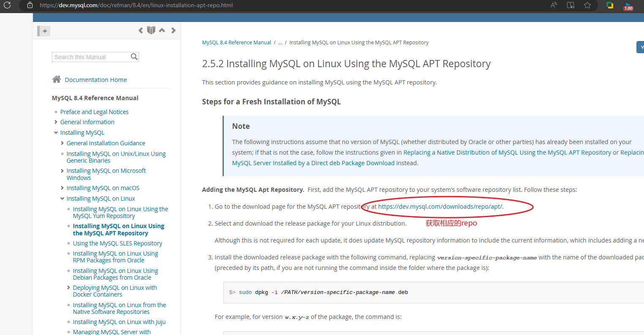Click the Note heading in the info box
Image resolution: width=644 pixels, height=335 pixels.
coord(241,126)
